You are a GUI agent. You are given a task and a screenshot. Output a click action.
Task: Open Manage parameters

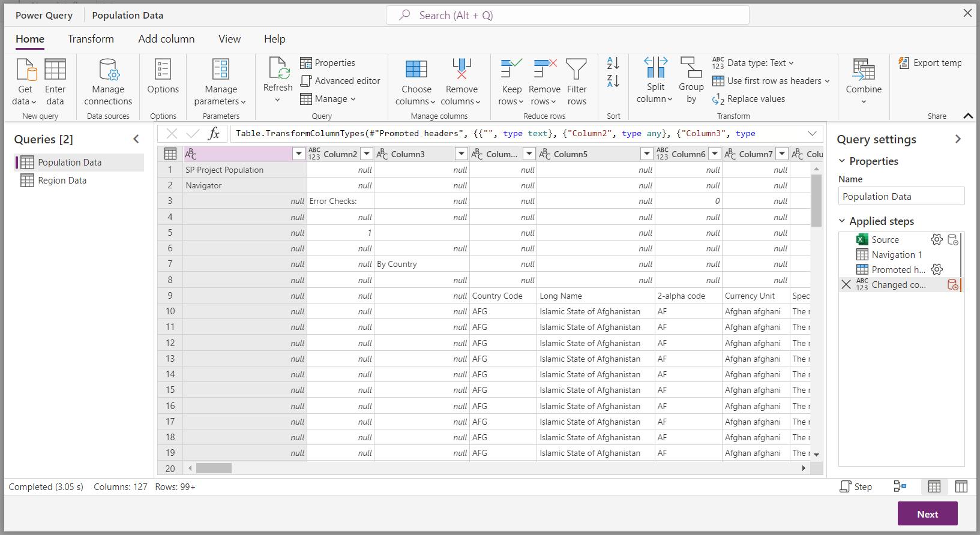point(221,83)
